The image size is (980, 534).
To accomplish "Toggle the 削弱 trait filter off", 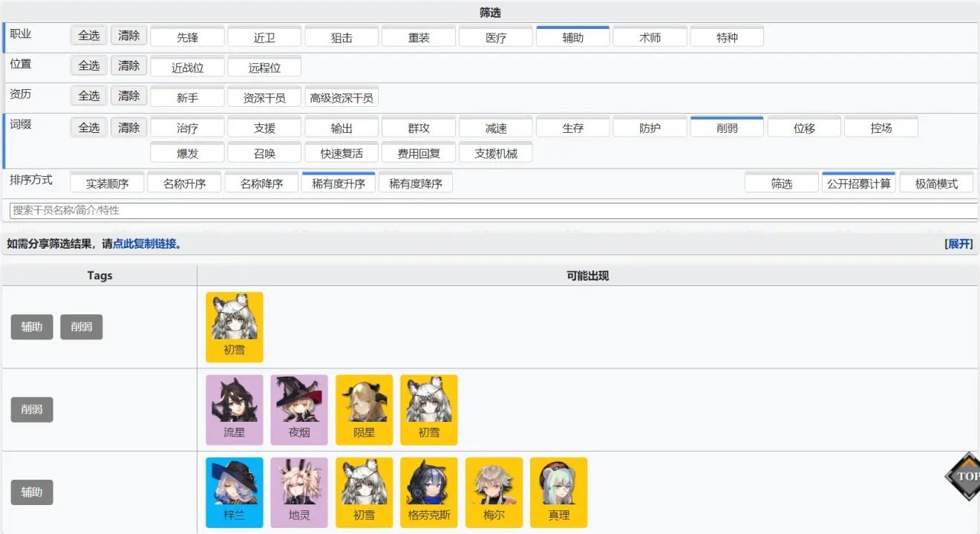I will tap(727, 127).
